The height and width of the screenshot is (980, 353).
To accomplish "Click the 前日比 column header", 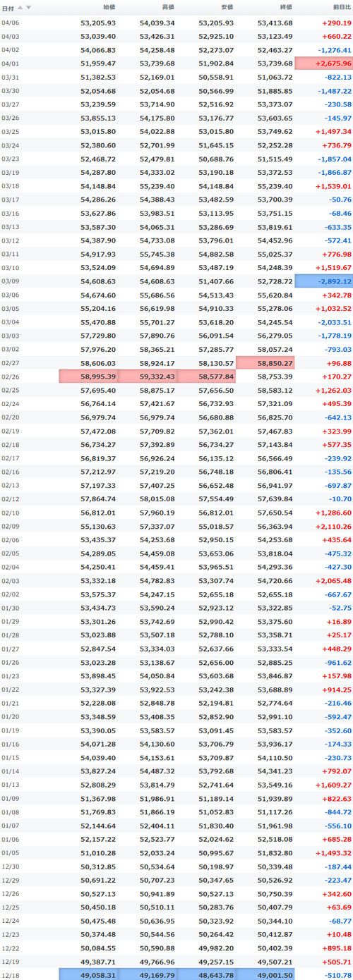I will click(x=341, y=8).
